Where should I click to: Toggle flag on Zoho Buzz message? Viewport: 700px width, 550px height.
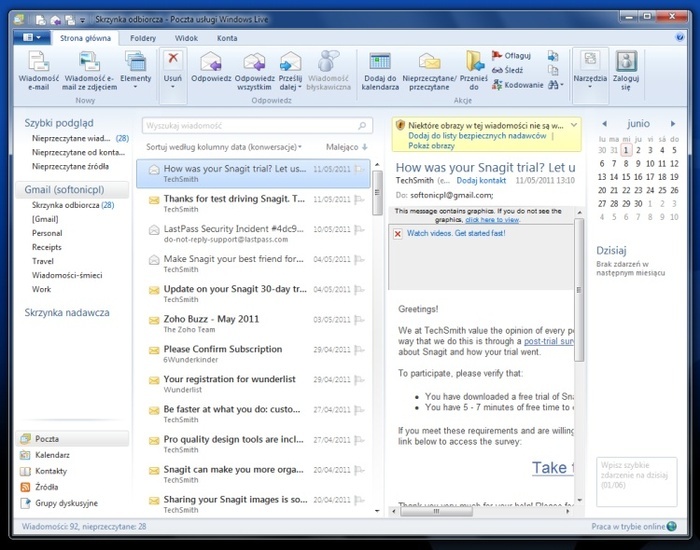pos(359,320)
